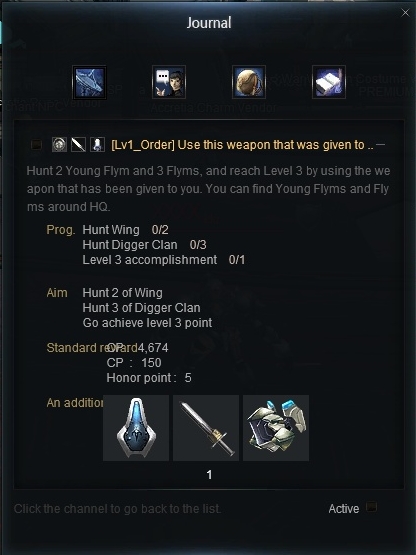Select the blue shield reward item

click(x=136, y=428)
